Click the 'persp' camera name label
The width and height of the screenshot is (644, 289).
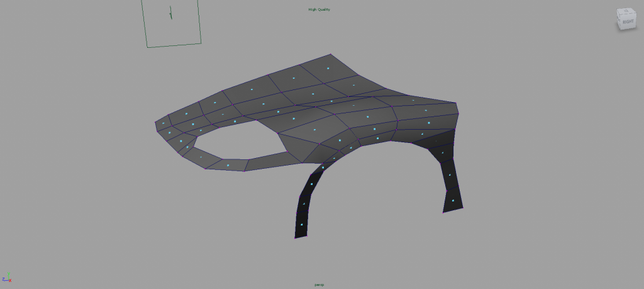tap(319, 285)
